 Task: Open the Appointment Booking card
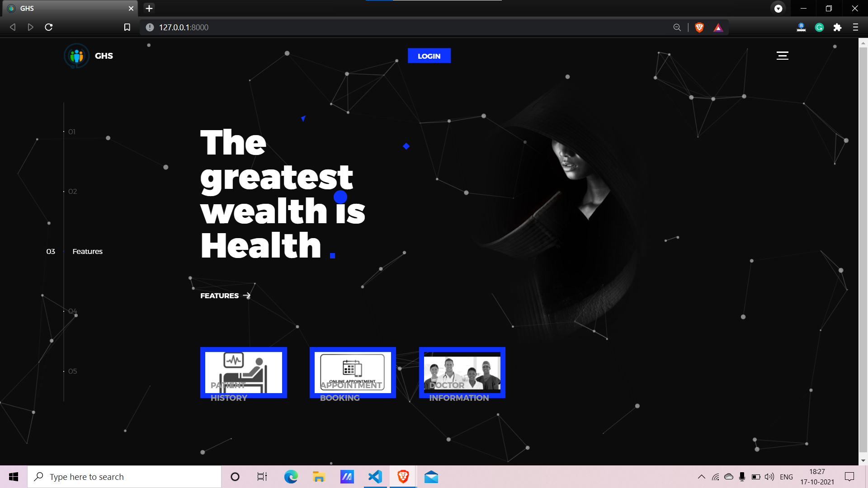pos(353,372)
